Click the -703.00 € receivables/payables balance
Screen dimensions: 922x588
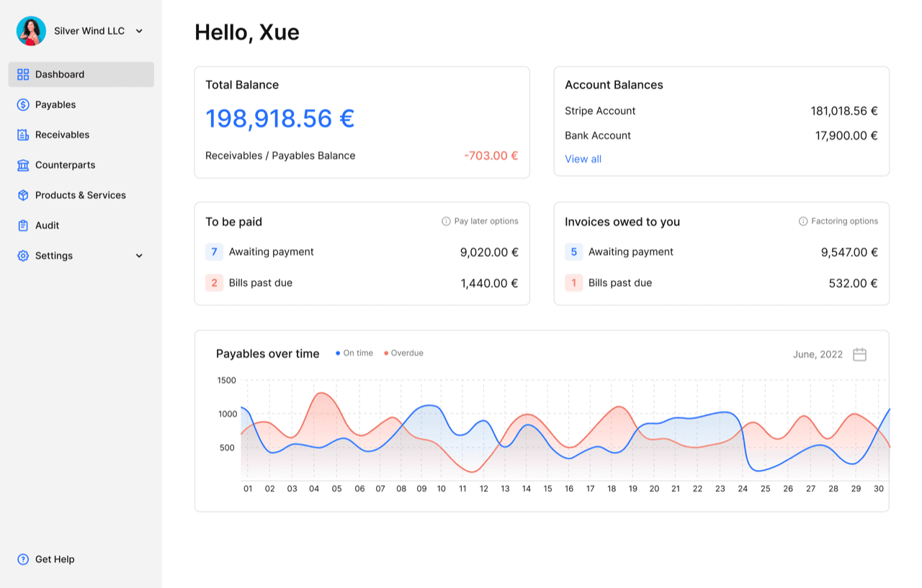[491, 155]
